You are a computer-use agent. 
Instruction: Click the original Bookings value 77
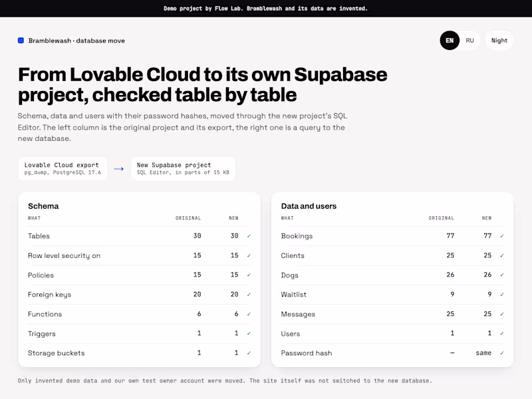[450, 235]
